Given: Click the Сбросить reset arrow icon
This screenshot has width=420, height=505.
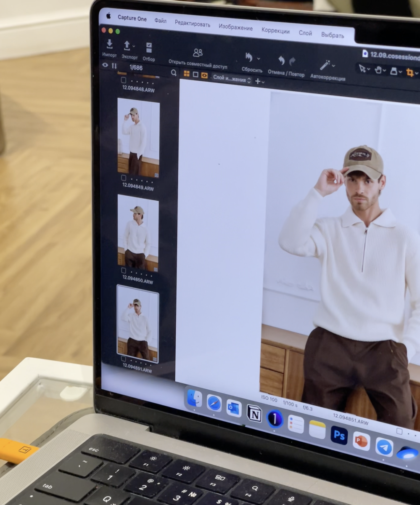Looking at the screenshot, I should click(249, 57).
